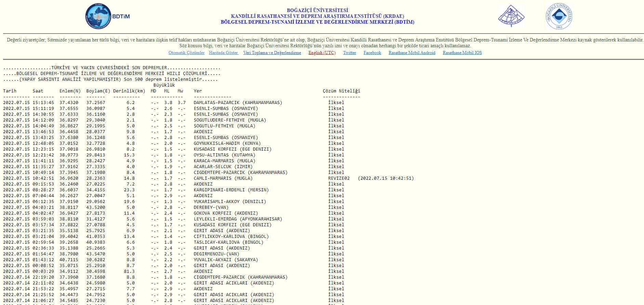Screen dimensions: 644x305
Task: Switch to English (UTC) version
Action: click(322, 53)
